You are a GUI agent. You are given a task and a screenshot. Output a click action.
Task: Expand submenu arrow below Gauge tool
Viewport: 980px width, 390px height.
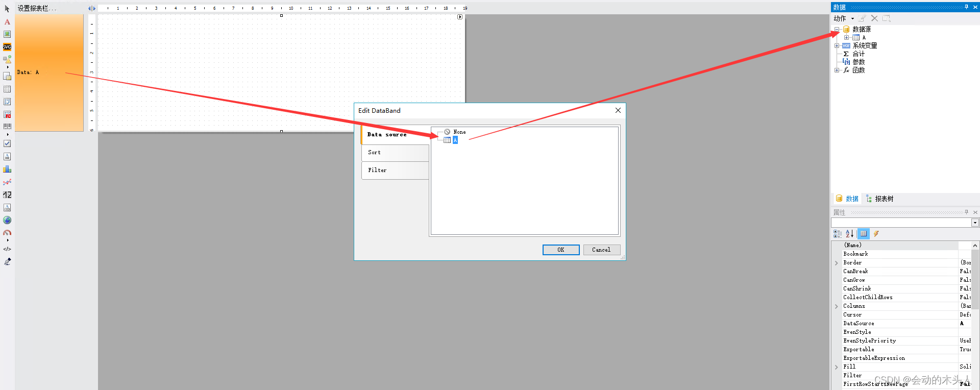click(8, 240)
